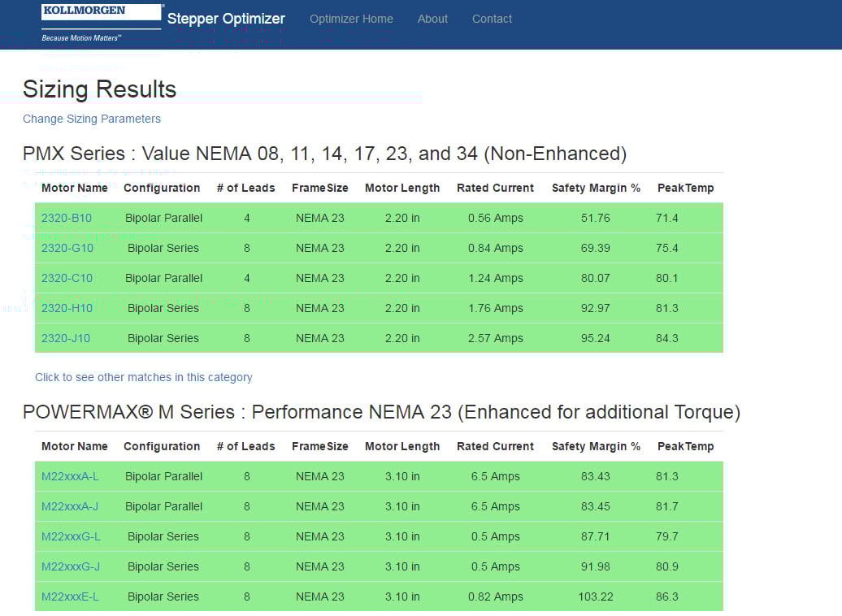Expand other matches in PMX category

[x=143, y=377]
